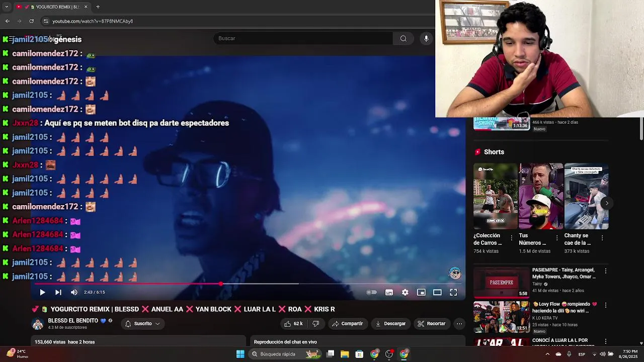644x362 pixels.
Task: Skip to the next video
Action: pyautogui.click(x=58, y=292)
